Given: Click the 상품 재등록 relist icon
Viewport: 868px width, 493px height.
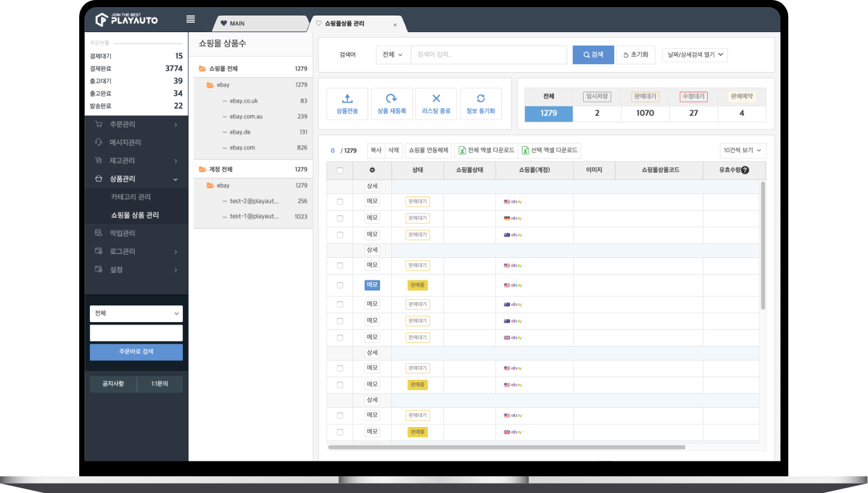Looking at the screenshot, I should (x=391, y=99).
